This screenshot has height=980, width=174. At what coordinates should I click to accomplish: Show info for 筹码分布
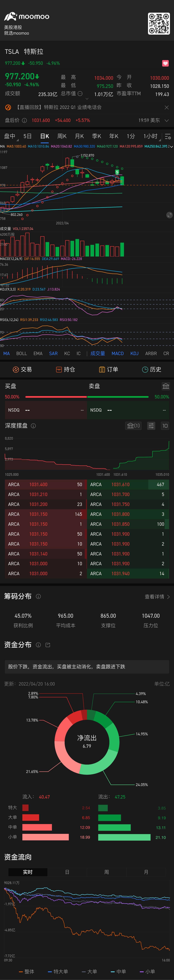(x=38, y=597)
